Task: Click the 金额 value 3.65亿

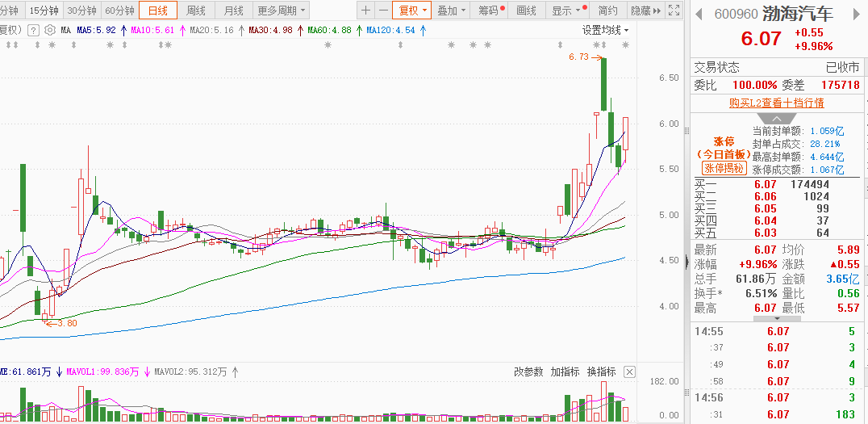Action: [842, 279]
